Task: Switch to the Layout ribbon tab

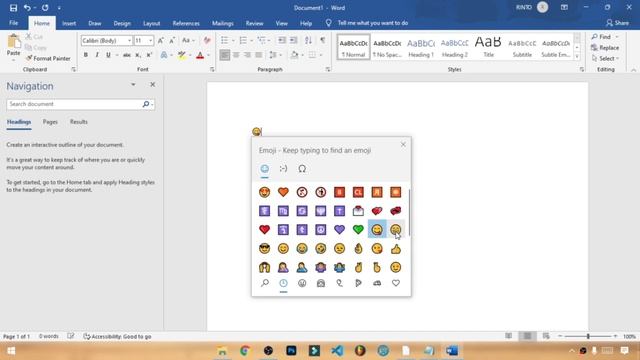Action: point(151,23)
